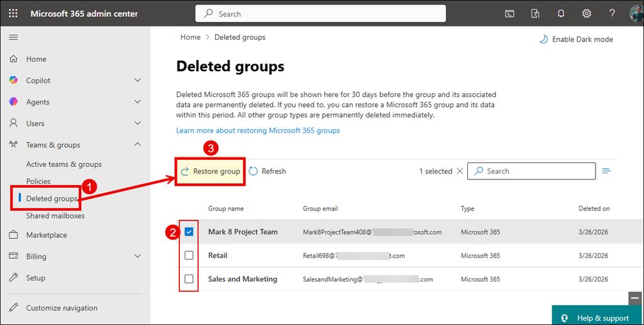Click the Users person icon in sidebar
Image resolution: width=644 pixels, height=325 pixels.
(14, 123)
